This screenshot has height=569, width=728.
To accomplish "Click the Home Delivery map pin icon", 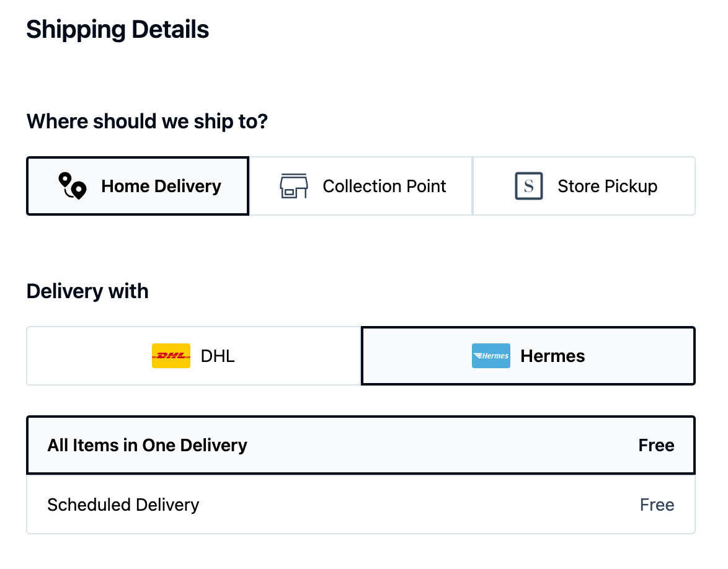I will [72, 186].
